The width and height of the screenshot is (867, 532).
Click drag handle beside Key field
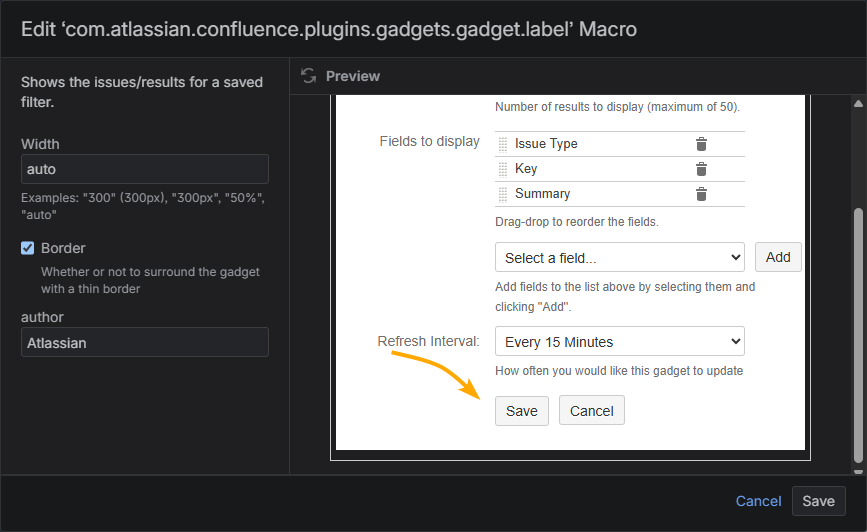503,169
